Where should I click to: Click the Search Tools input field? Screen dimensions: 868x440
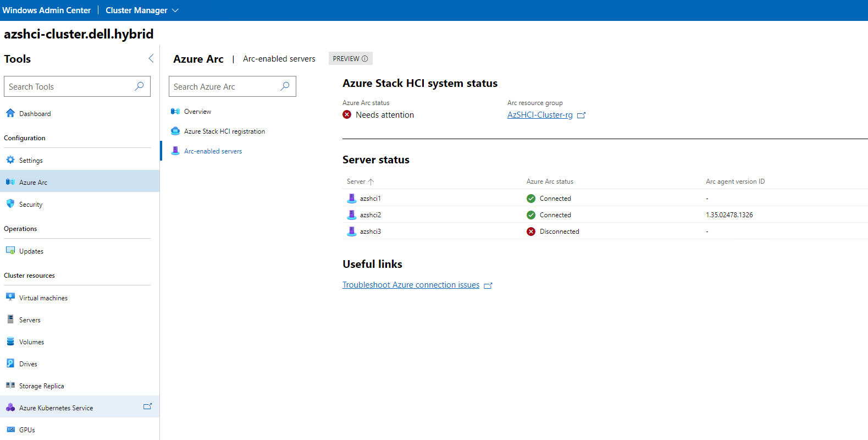(x=69, y=87)
